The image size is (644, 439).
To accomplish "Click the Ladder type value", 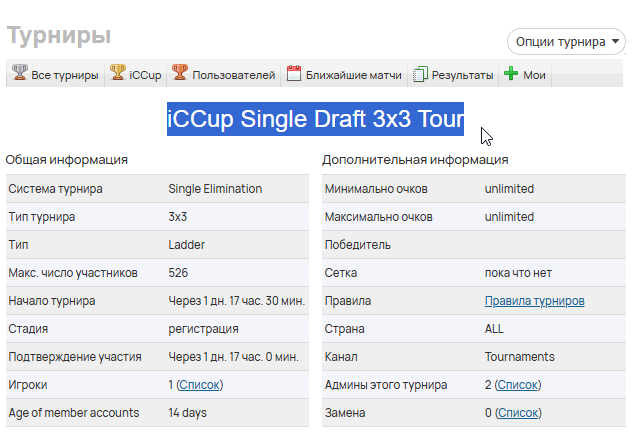I will point(186,245).
